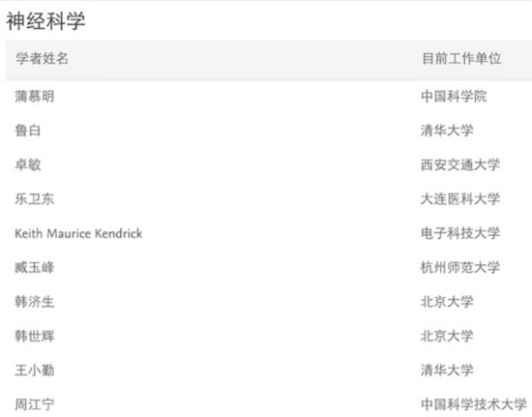Select the scholar name 鲁白

pos(28,131)
